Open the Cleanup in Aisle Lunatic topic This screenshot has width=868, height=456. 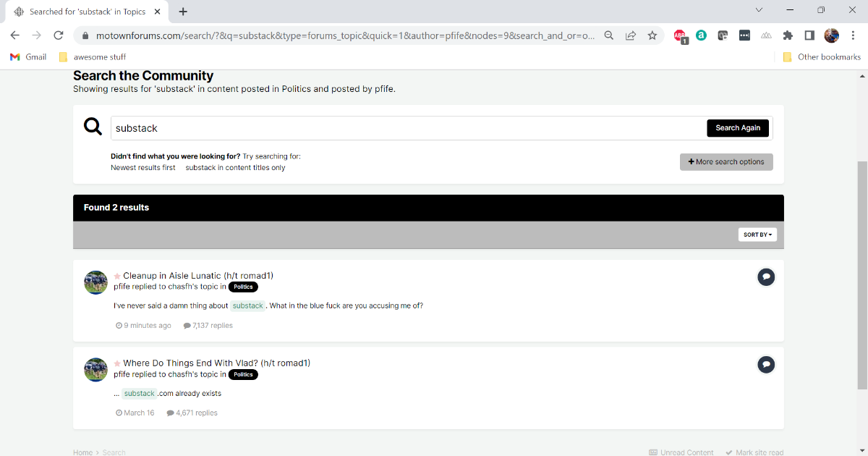pos(198,276)
